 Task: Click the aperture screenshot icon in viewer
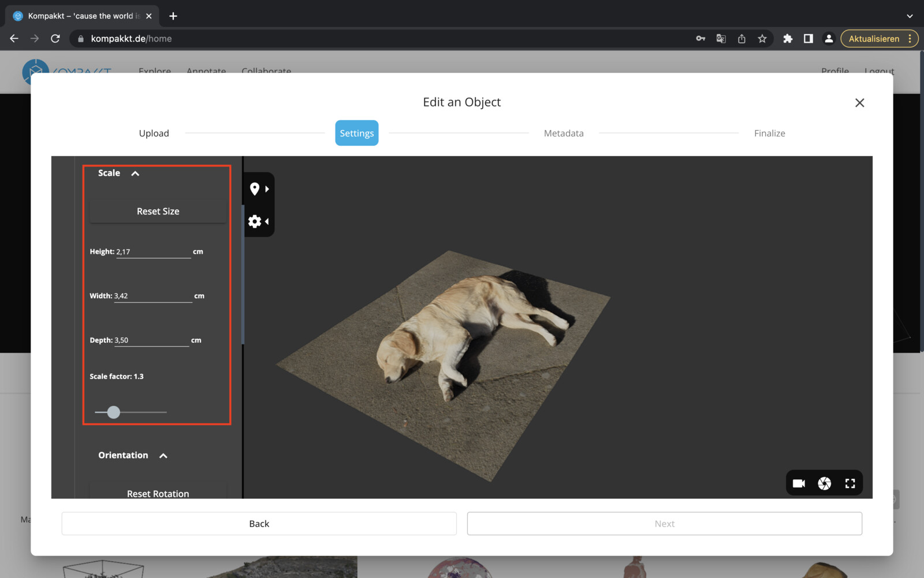point(825,483)
